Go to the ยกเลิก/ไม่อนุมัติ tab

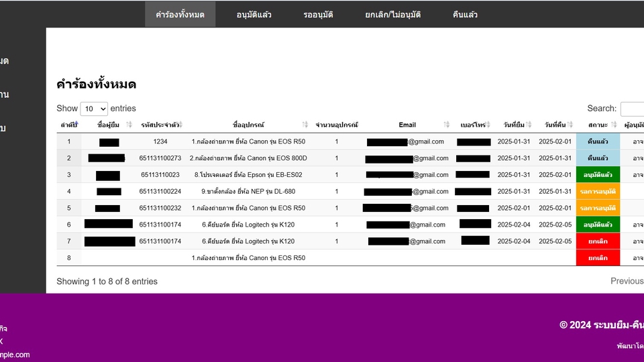[x=393, y=14]
